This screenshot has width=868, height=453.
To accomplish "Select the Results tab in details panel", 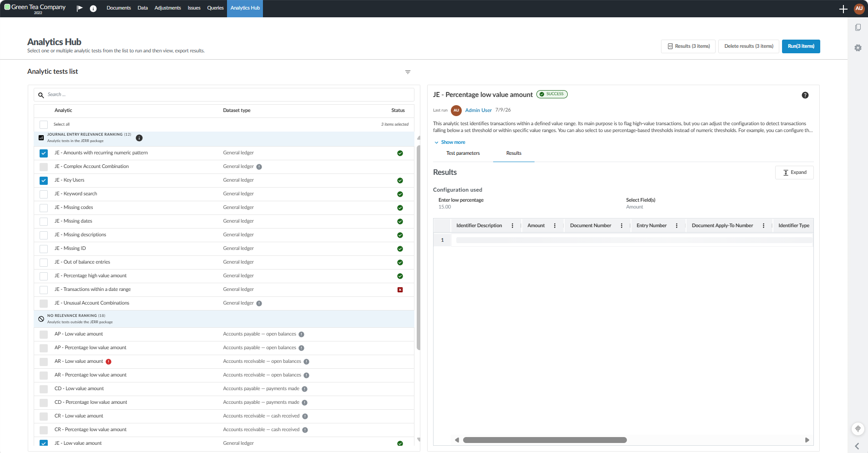I will click(514, 153).
